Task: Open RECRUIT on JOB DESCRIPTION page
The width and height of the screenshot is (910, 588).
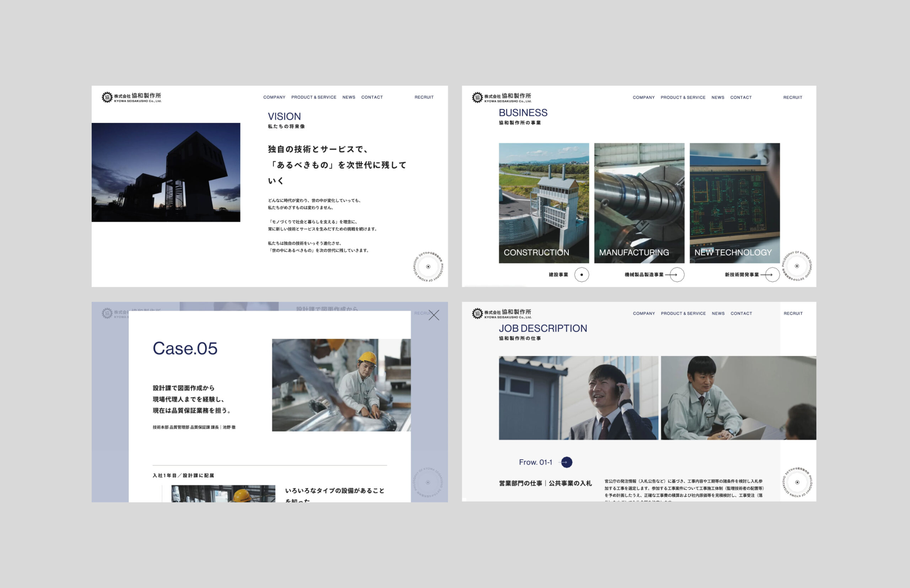Action: click(x=793, y=313)
